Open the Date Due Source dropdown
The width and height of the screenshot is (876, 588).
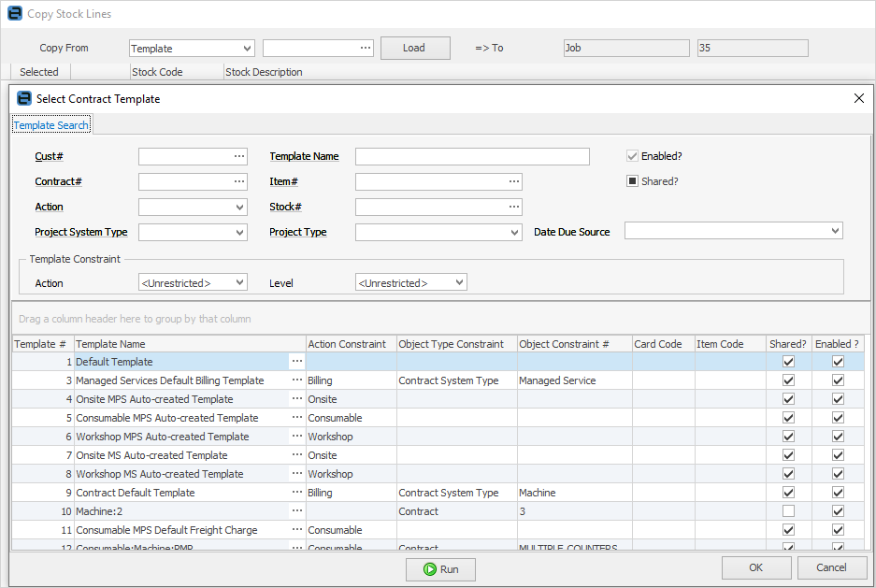(x=834, y=231)
